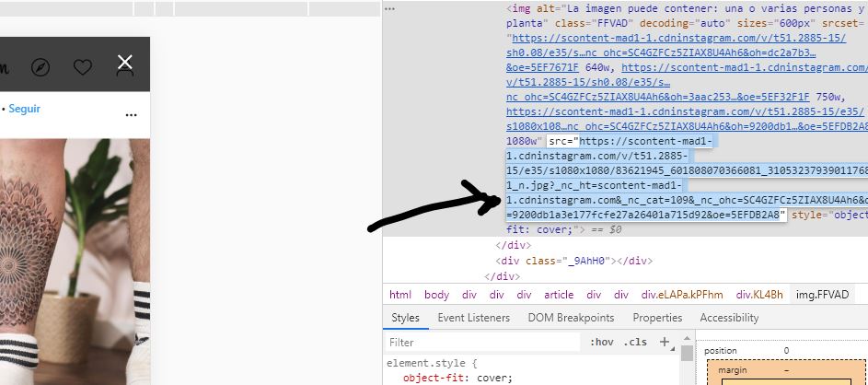This screenshot has height=385, width=868.
Task: Click the ellipsis beside the img element
Action: coord(390,8)
